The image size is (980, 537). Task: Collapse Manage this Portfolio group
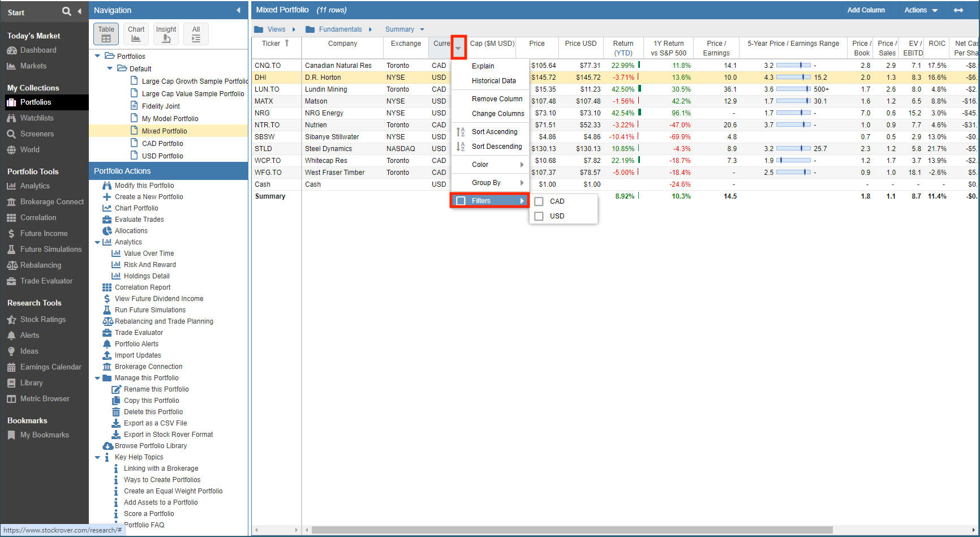tap(97, 378)
